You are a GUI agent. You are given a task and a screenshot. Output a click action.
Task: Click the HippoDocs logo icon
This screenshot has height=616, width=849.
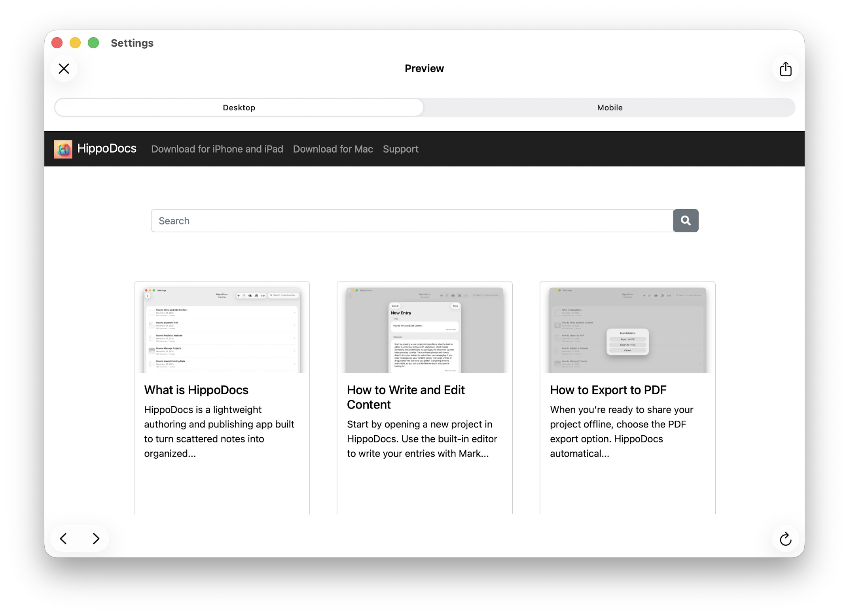[x=63, y=149]
